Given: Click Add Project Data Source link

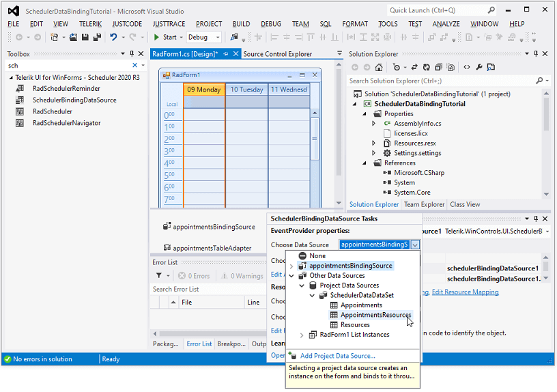Looking at the screenshot, I should 337,356.
